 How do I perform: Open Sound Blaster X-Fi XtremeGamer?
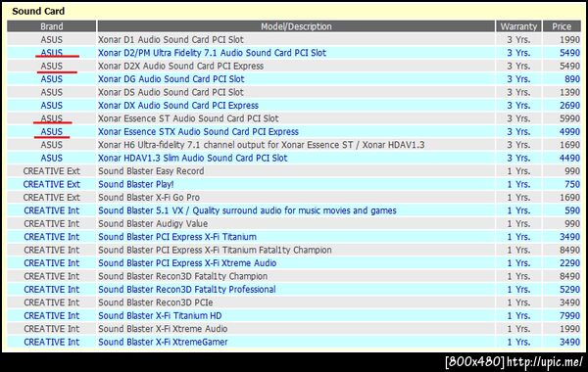coord(163,342)
